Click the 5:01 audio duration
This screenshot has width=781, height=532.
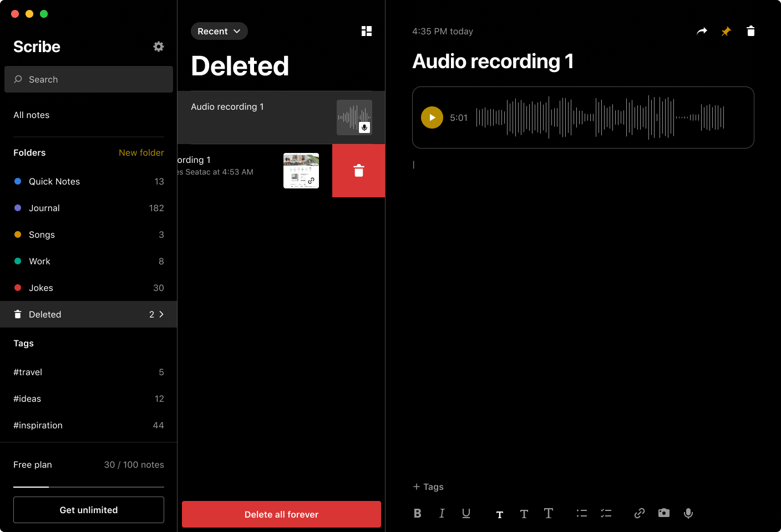click(459, 117)
